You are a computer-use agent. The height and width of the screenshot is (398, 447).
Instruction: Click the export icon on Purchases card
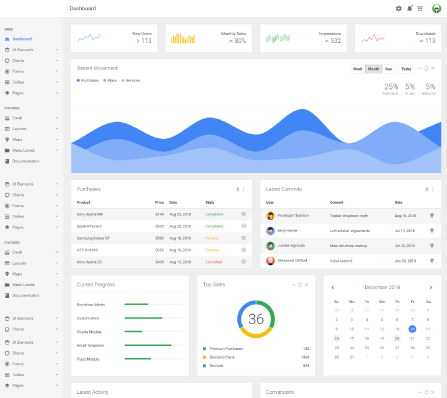click(238, 189)
